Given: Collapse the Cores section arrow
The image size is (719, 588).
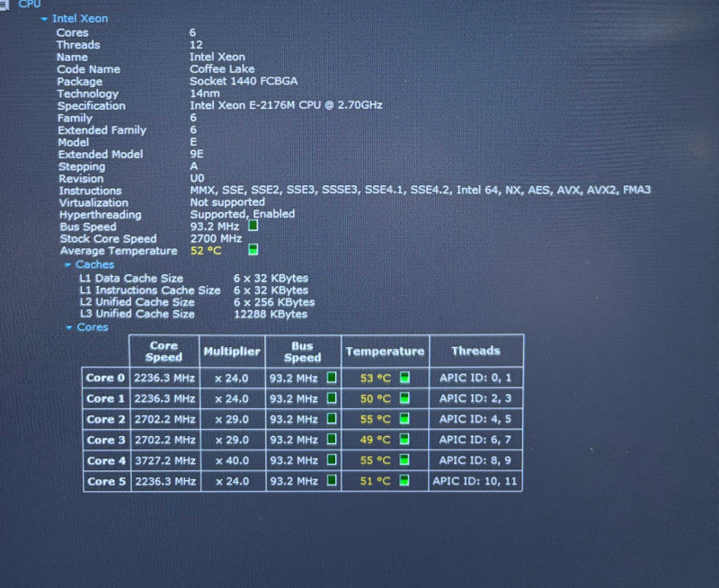Looking at the screenshot, I should pos(69,327).
